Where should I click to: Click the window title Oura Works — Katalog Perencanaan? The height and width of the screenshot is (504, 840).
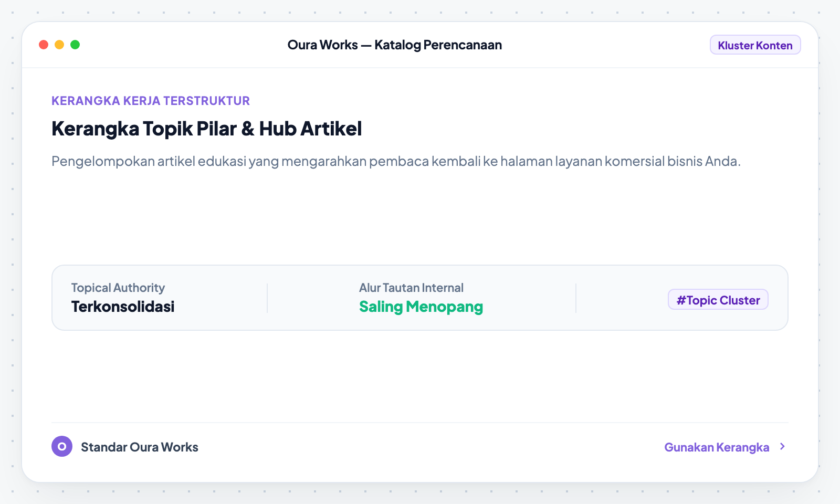395,45
